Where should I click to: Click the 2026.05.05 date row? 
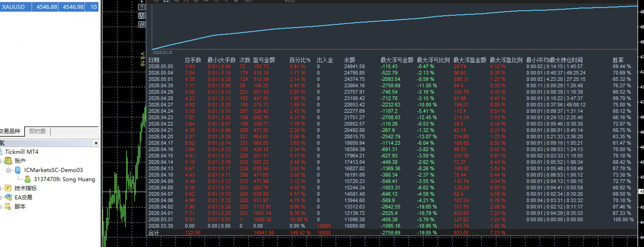161,66
